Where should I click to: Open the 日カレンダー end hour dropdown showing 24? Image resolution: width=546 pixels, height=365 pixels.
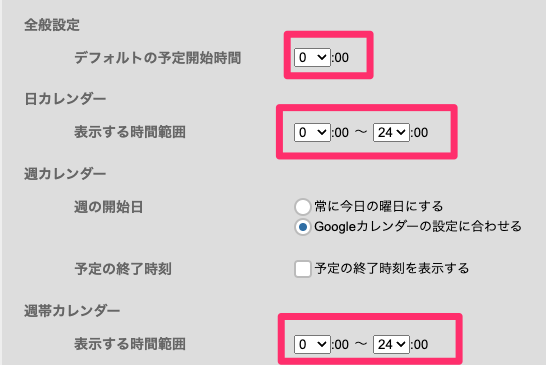click(391, 132)
